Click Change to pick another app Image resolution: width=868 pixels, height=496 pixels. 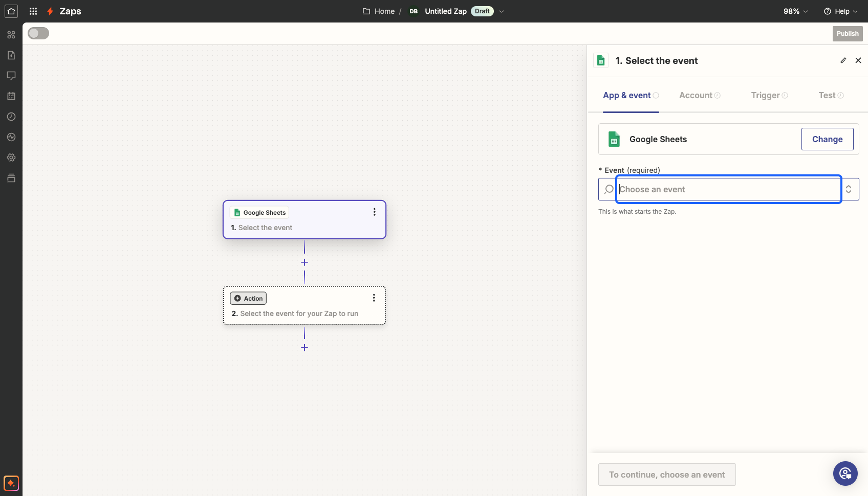(827, 139)
